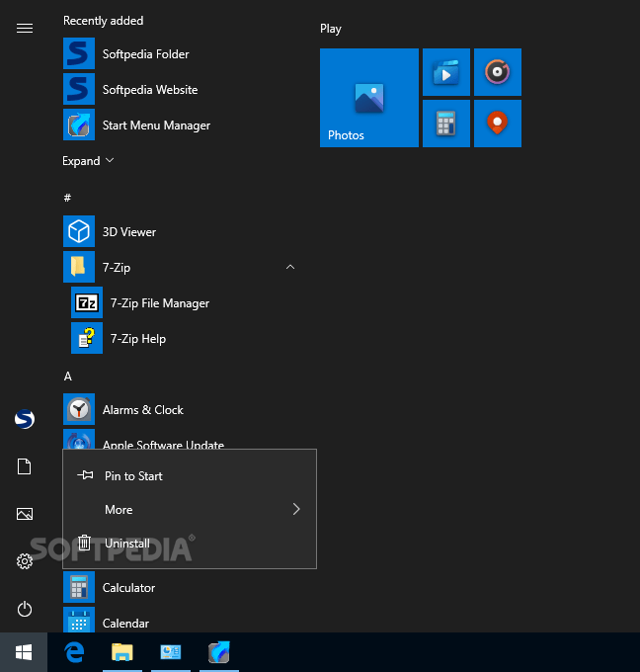Launch 7-Zip File Manager
The image size is (640, 672).
(x=185, y=302)
